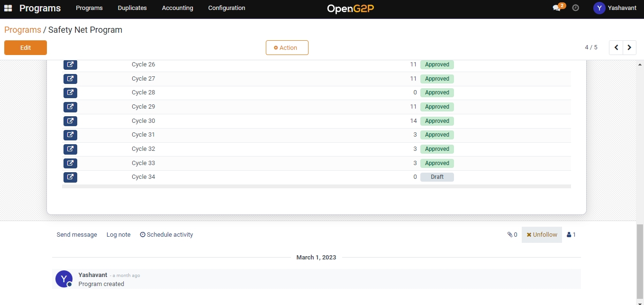Go to next program record arrow

tap(629, 47)
